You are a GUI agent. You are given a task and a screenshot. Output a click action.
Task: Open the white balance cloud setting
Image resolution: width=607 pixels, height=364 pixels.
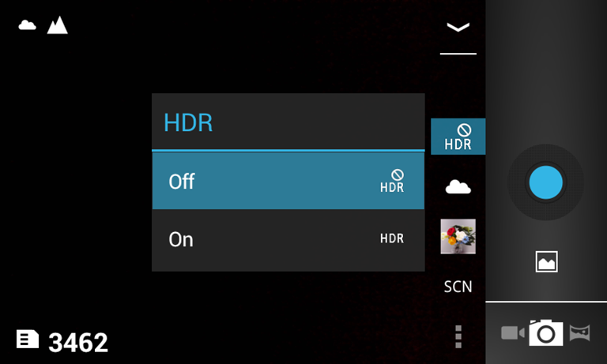458,187
